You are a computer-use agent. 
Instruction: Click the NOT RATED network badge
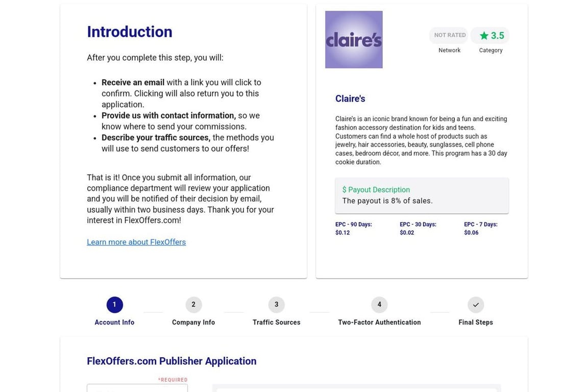click(x=449, y=35)
